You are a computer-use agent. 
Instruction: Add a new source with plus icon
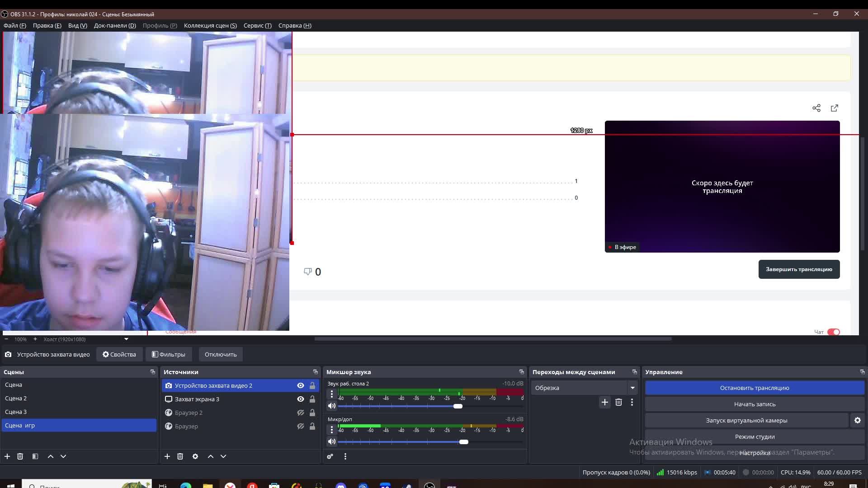[167, 456]
